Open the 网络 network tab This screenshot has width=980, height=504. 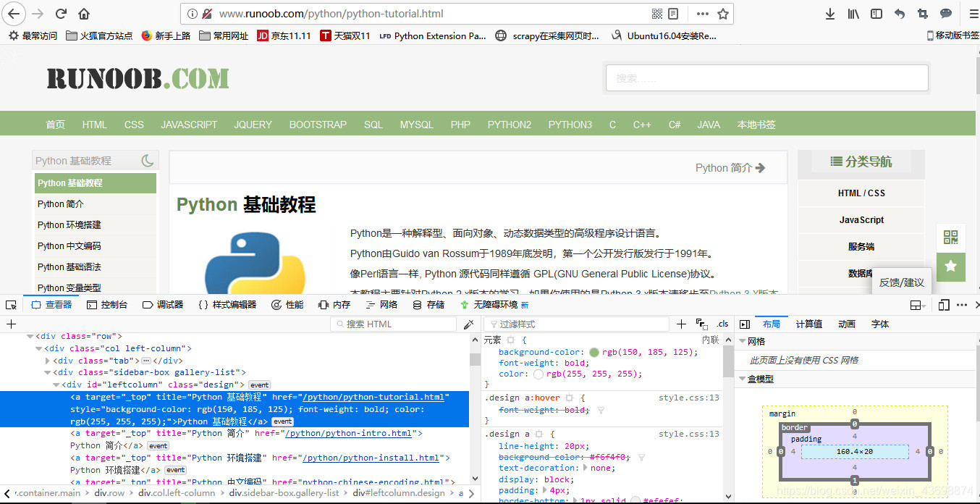point(381,305)
